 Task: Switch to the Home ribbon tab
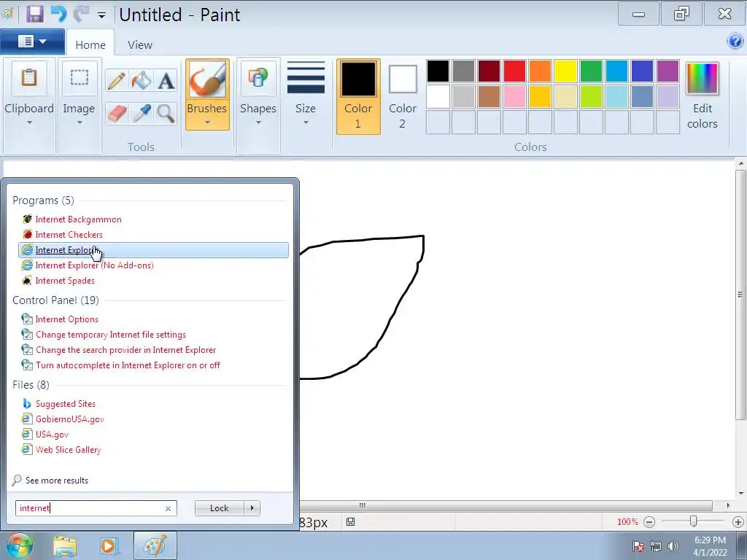click(x=90, y=44)
